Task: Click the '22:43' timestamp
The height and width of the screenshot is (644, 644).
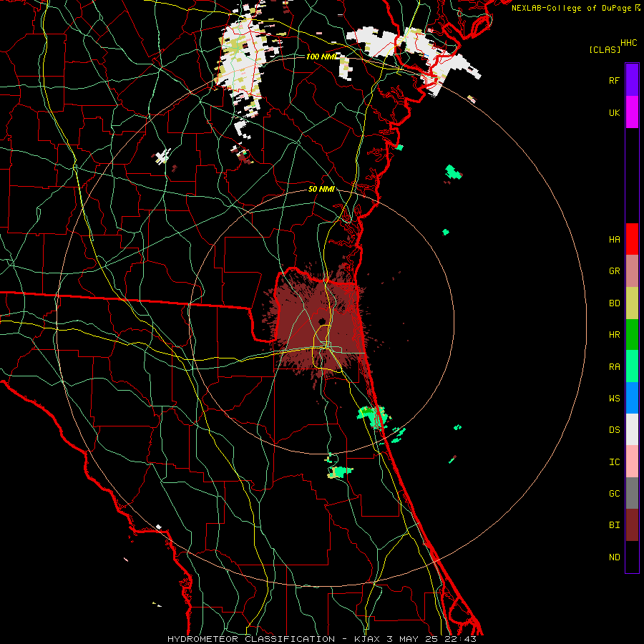Action: click(x=460, y=639)
